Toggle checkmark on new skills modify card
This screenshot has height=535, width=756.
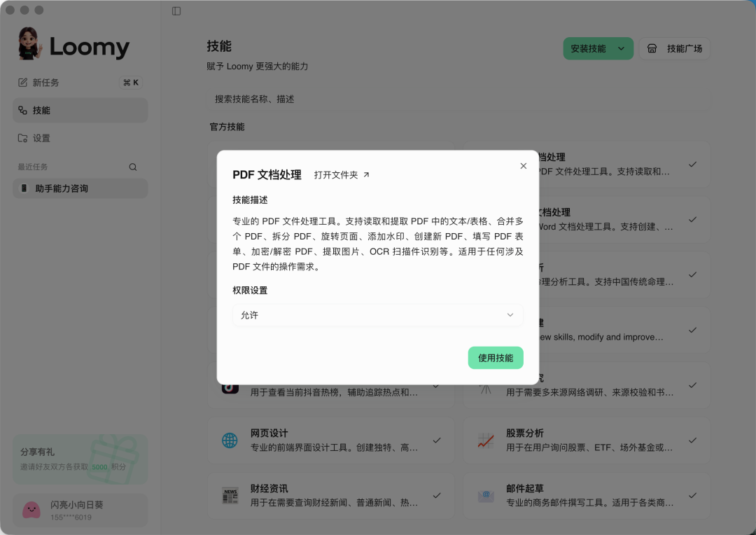692,330
